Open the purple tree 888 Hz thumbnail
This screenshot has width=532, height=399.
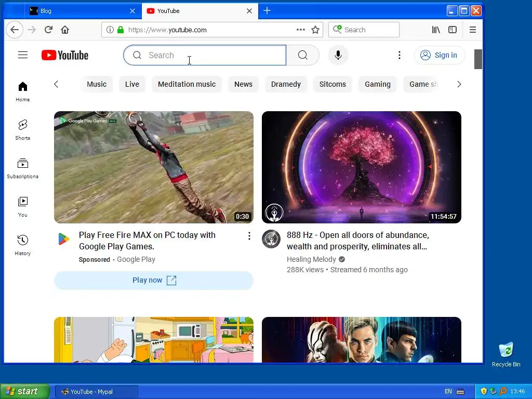[x=362, y=167]
